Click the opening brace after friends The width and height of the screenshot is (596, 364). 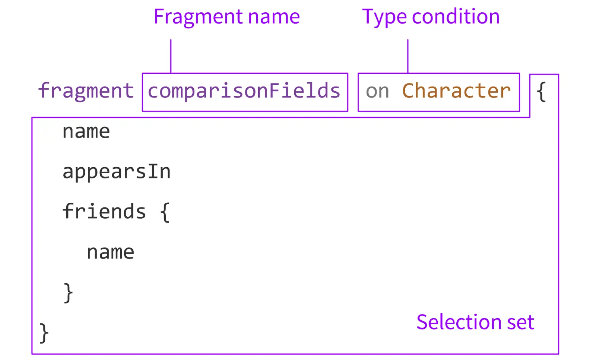(x=165, y=212)
